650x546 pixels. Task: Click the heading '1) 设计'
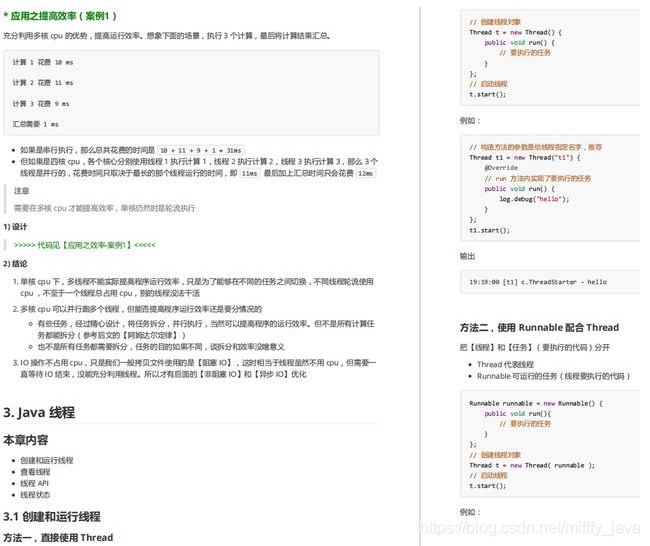point(15,227)
